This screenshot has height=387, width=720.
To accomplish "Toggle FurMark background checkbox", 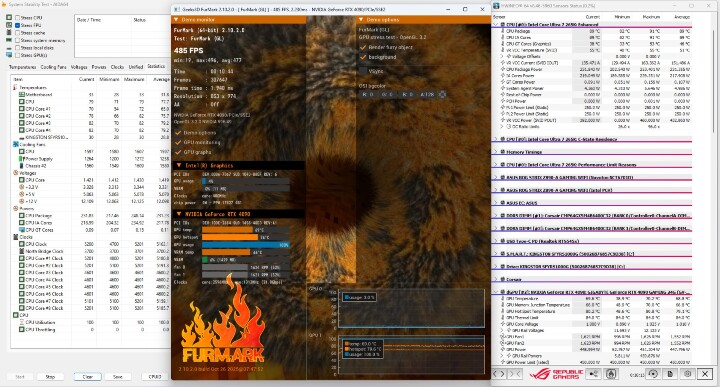I will pyautogui.click(x=363, y=57).
